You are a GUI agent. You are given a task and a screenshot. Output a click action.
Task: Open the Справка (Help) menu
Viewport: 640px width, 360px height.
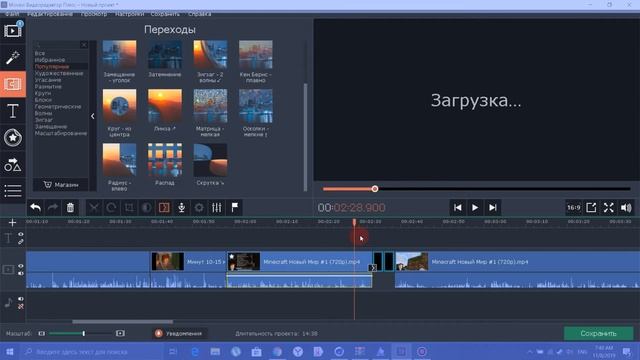(x=200, y=14)
